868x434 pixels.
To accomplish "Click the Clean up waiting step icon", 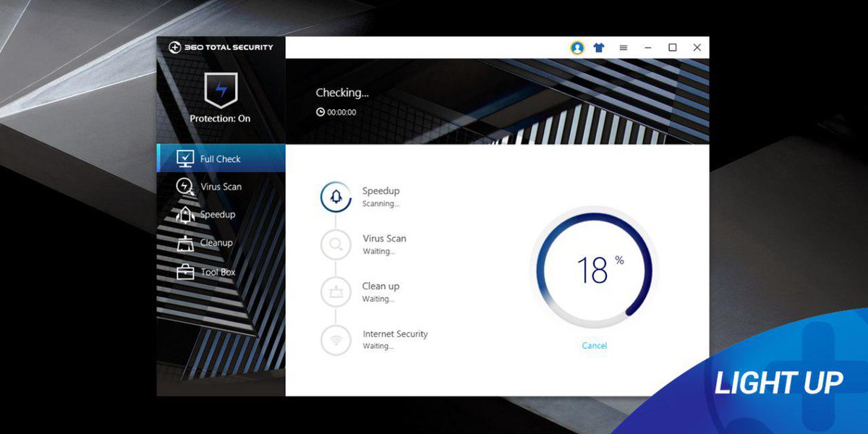I will point(336,292).
